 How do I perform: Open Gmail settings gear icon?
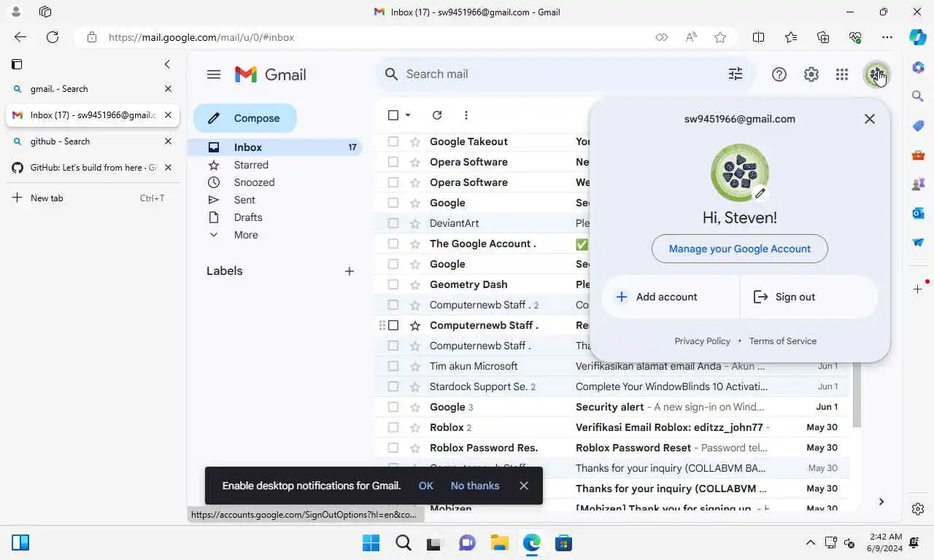coord(811,74)
